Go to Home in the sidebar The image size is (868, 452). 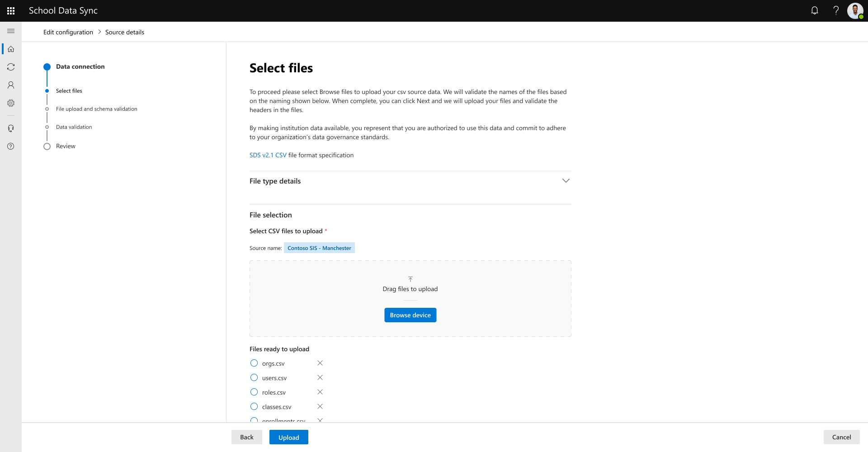(11, 49)
